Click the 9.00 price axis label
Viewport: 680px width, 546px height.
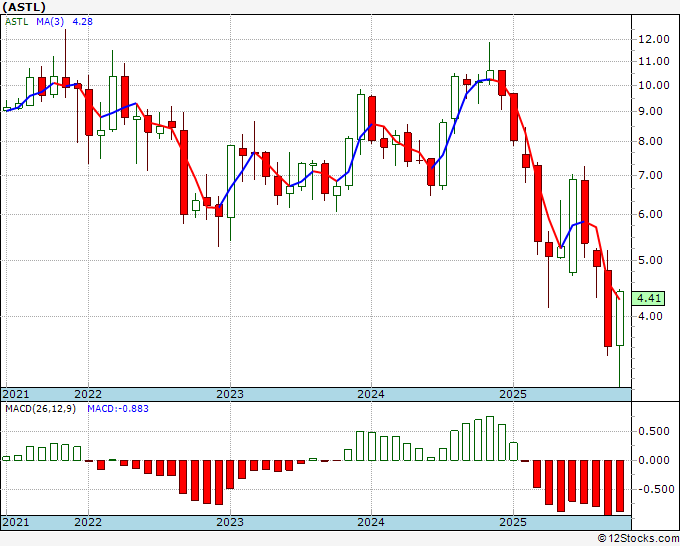point(651,111)
